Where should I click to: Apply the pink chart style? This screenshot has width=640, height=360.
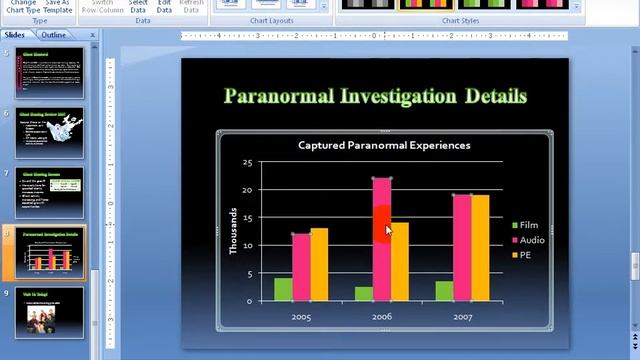point(542,4)
